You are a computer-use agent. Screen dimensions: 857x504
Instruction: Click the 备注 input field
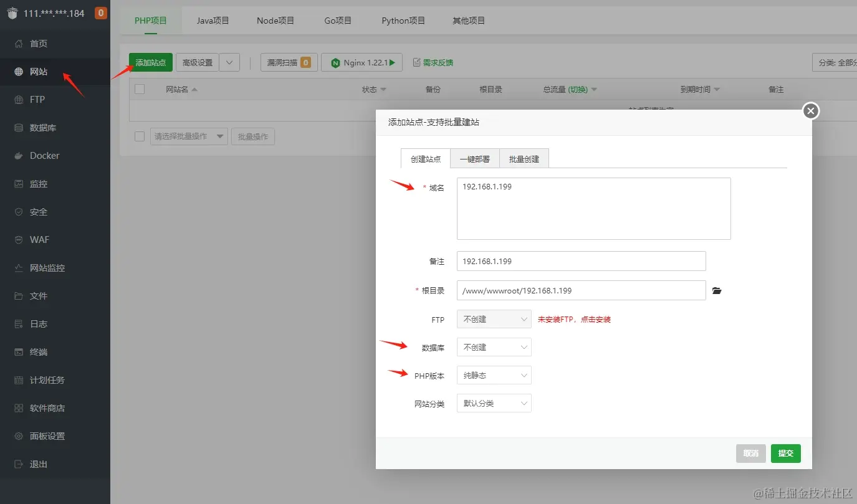coord(581,261)
